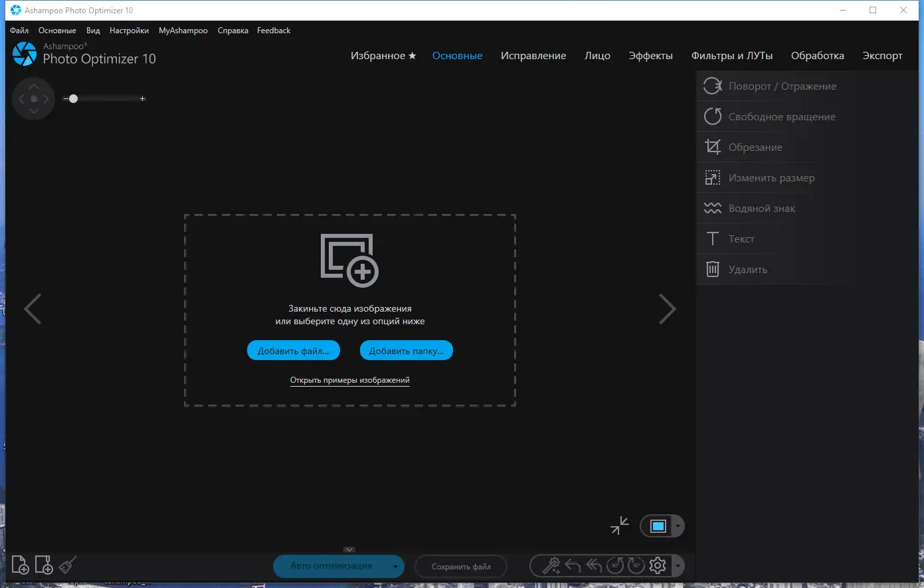Viewport: 924px width, 588px height.
Task: Click the undo arrow icon
Action: tap(573, 565)
